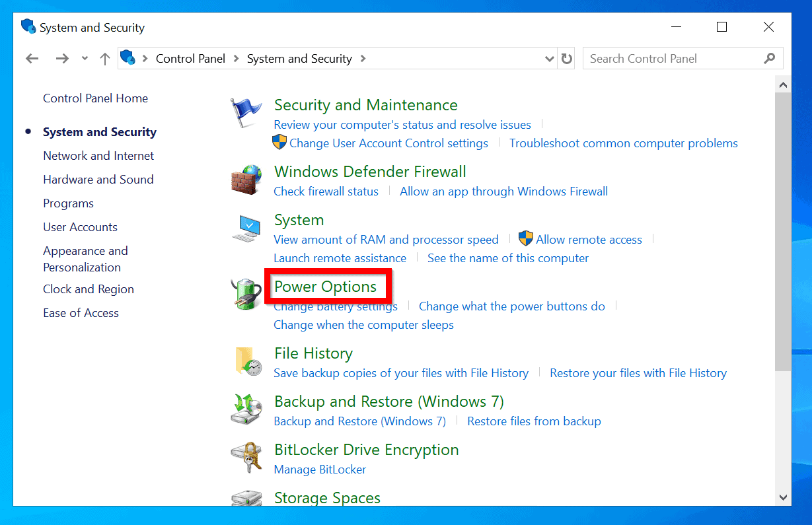Open File History heading
The width and height of the screenshot is (812, 525).
[x=314, y=353]
